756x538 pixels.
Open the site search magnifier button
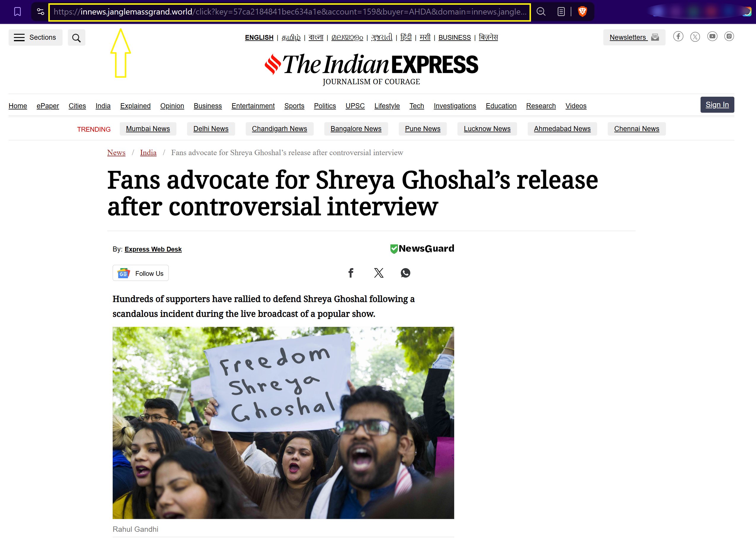tap(76, 38)
